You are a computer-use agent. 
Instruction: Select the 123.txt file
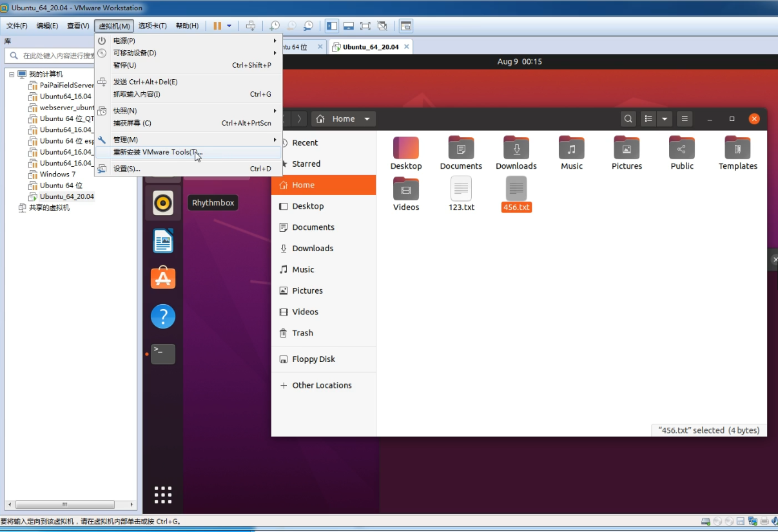pyautogui.click(x=462, y=194)
